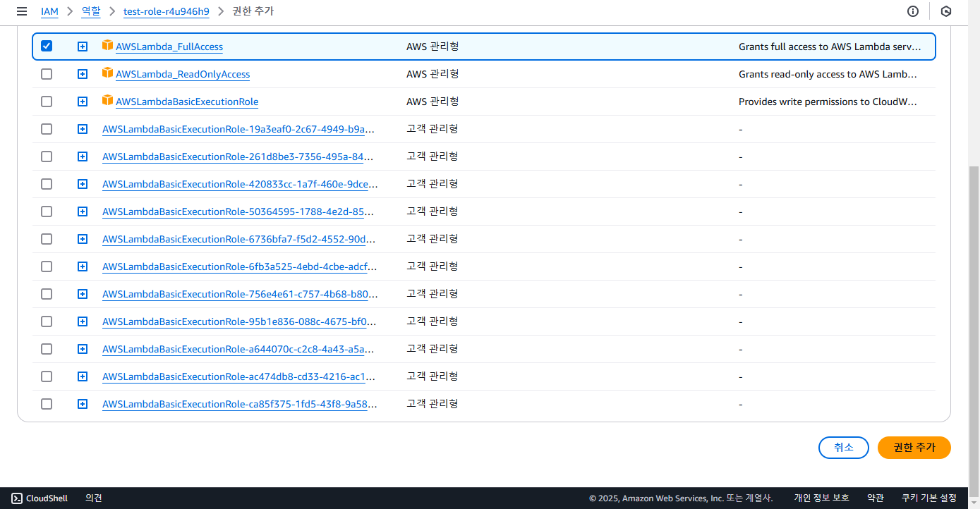Image resolution: width=980 pixels, height=509 pixels.
Task: Open policy link AWSLambdaBasicExecutionRole-261d8be3-7356-495a-84
Action: (238, 157)
